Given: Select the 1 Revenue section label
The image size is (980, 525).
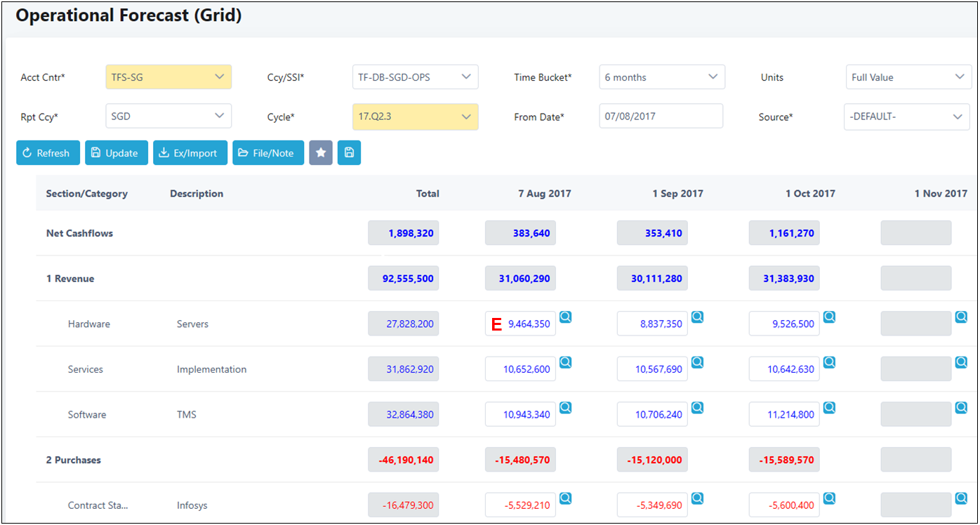Looking at the screenshot, I should pyautogui.click(x=70, y=279).
